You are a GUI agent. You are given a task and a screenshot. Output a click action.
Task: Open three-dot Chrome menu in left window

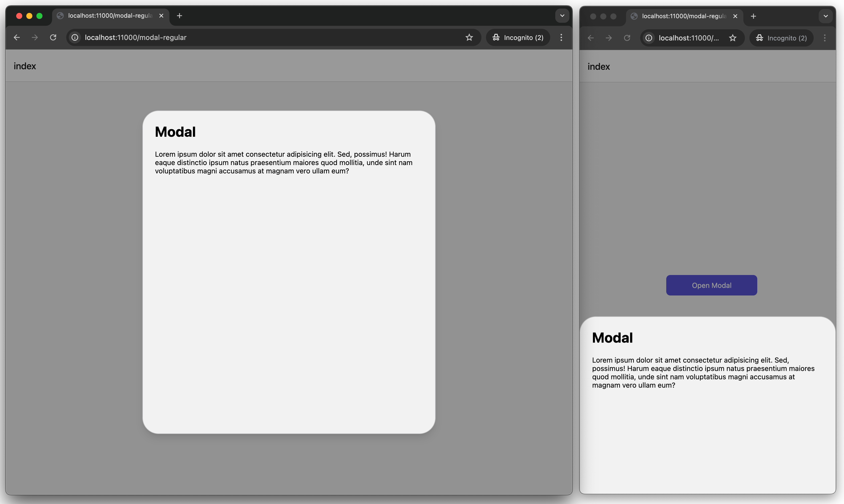[x=561, y=37]
